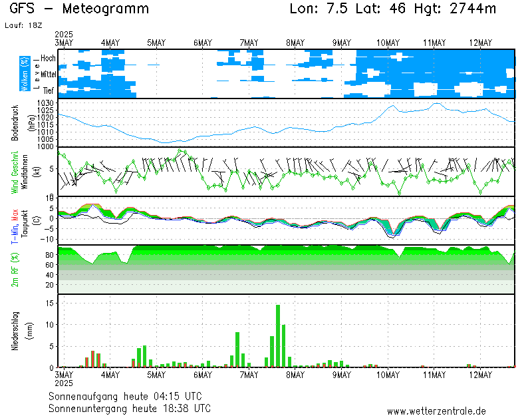
Task: Click "5MAY" on the top date axis
Action: point(156,43)
